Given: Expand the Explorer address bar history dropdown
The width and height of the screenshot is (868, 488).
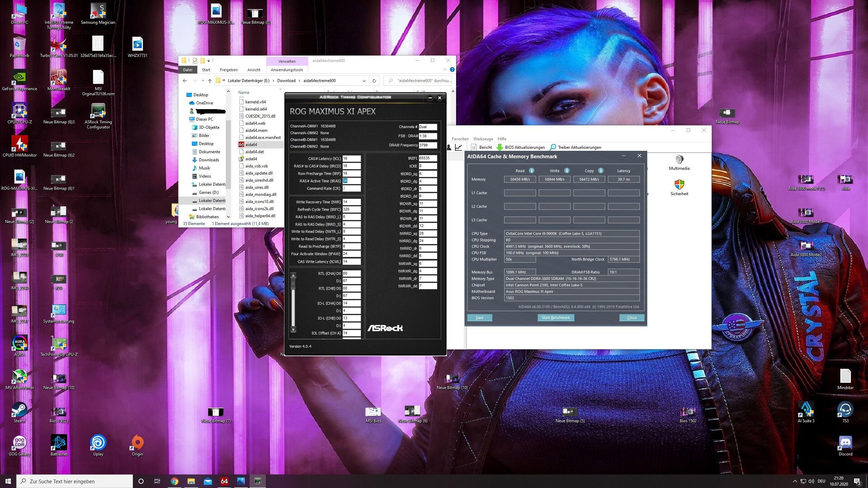Looking at the screenshot, I should point(364,81).
